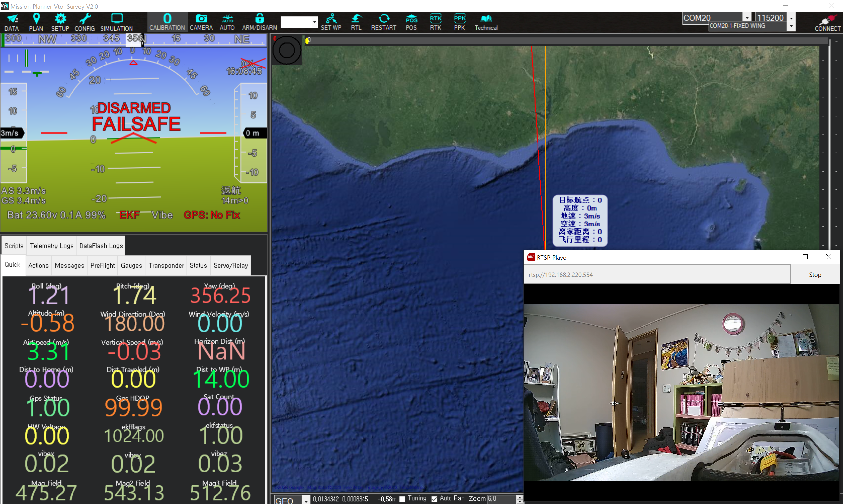Image resolution: width=843 pixels, height=504 pixels.
Task: Switch to the Messages tab
Action: point(69,266)
